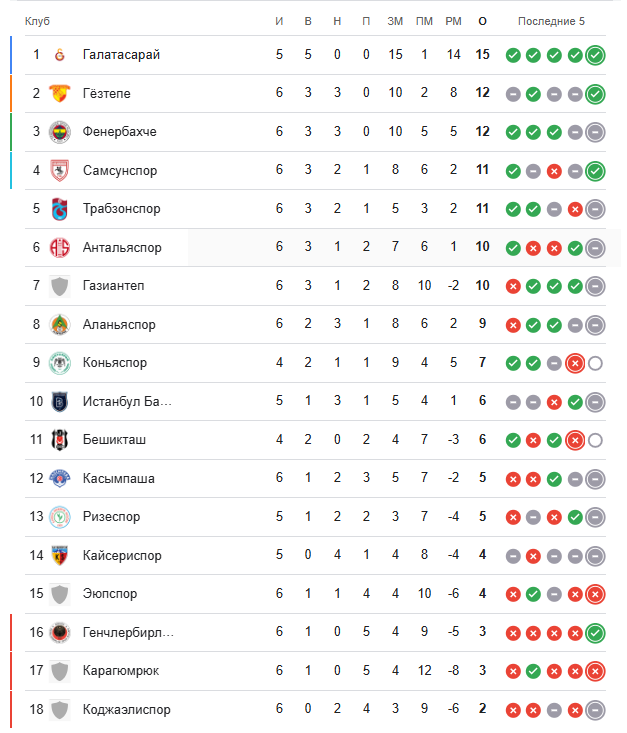
Task: Click the Бешикташ club logo
Action: pyautogui.click(x=59, y=440)
